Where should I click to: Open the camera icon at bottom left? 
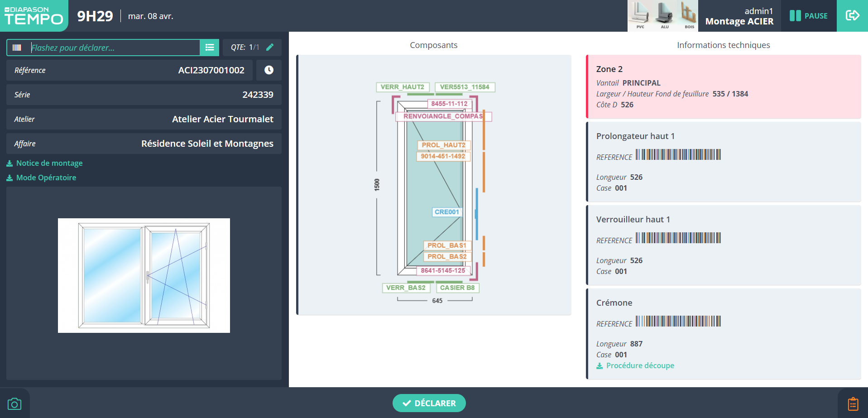tap(14, 404)
